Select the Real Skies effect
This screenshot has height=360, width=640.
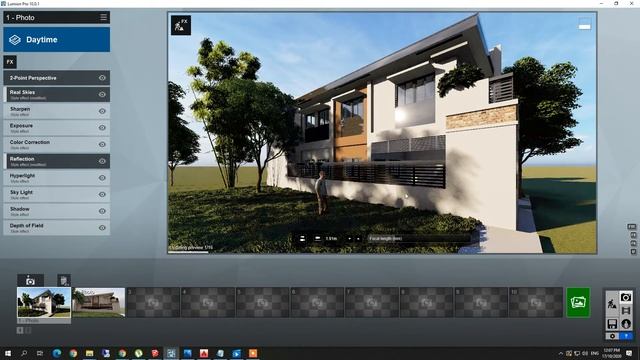coord(57,94)
